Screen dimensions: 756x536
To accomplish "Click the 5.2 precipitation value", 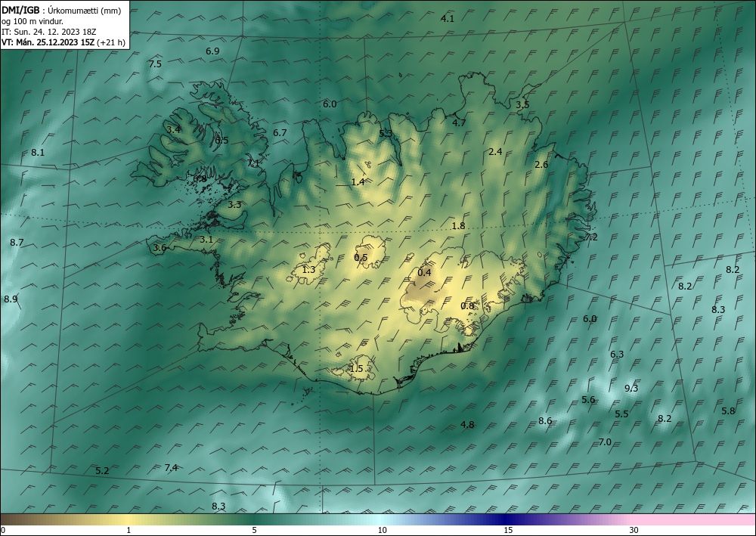I will pos(102,471).
